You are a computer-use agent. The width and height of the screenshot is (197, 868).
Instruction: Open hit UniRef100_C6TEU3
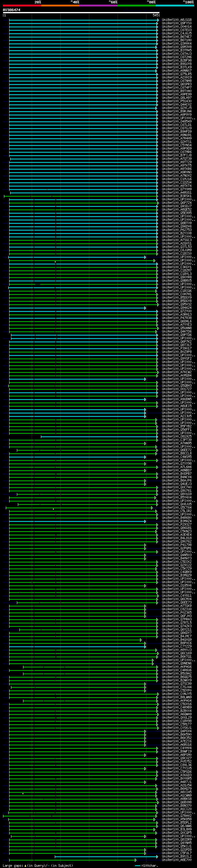pos(177,30)
